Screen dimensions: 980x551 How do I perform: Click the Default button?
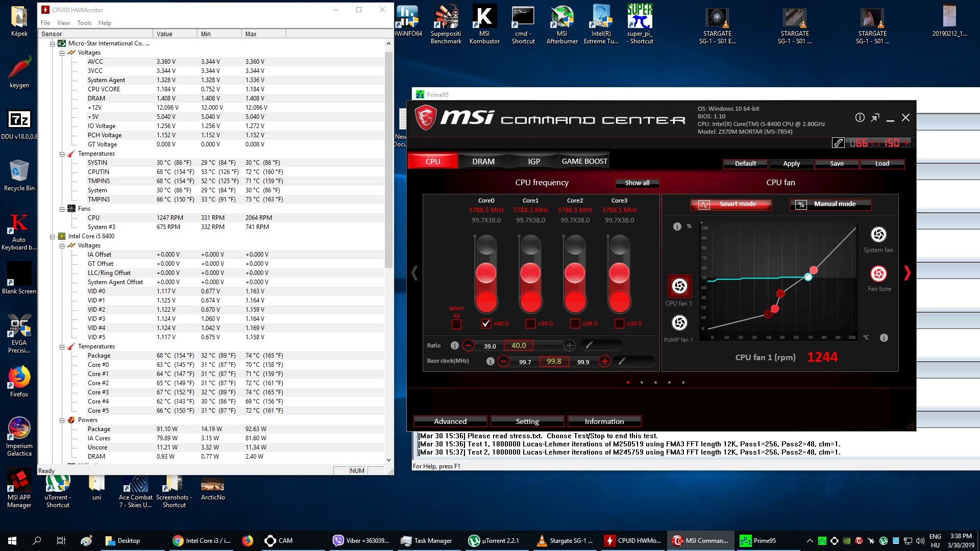(745, 164)
